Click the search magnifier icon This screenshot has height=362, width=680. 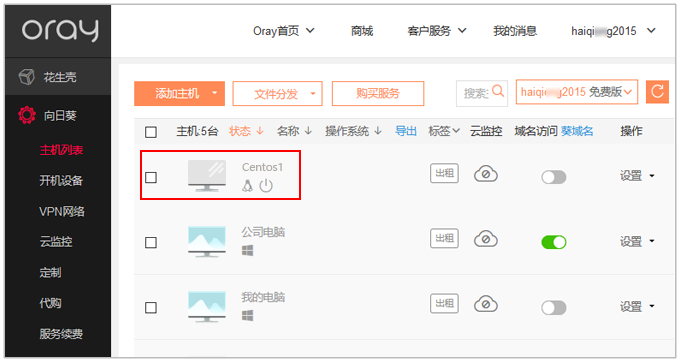click(498, 91)
